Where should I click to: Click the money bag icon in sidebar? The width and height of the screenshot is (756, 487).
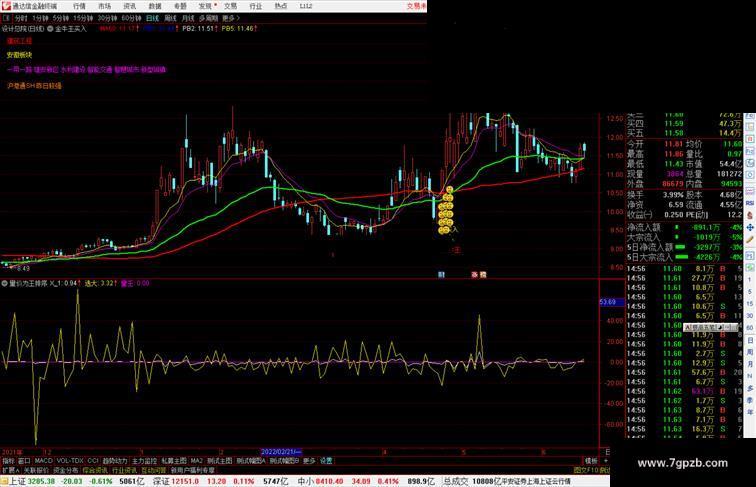click(750, 216)
